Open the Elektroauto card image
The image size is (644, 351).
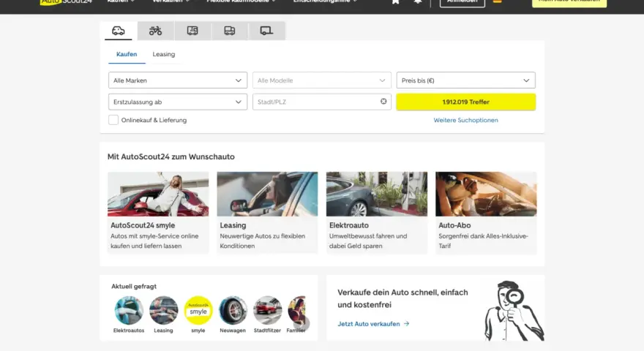377,195
